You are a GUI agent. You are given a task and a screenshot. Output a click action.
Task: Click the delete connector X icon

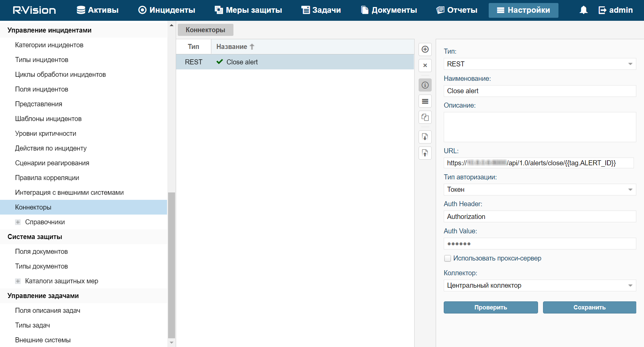point(425,65)
